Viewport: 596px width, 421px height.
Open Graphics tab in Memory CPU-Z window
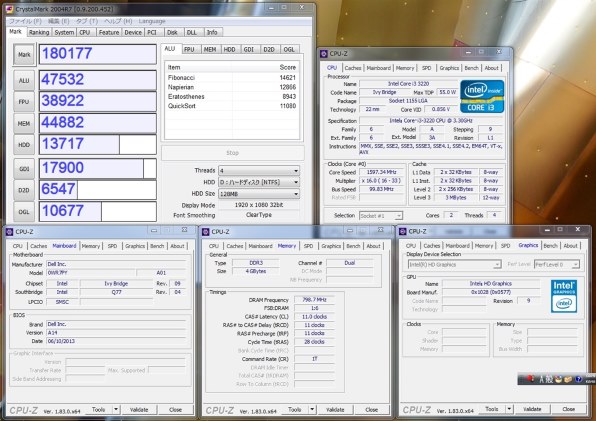(331, 246)
